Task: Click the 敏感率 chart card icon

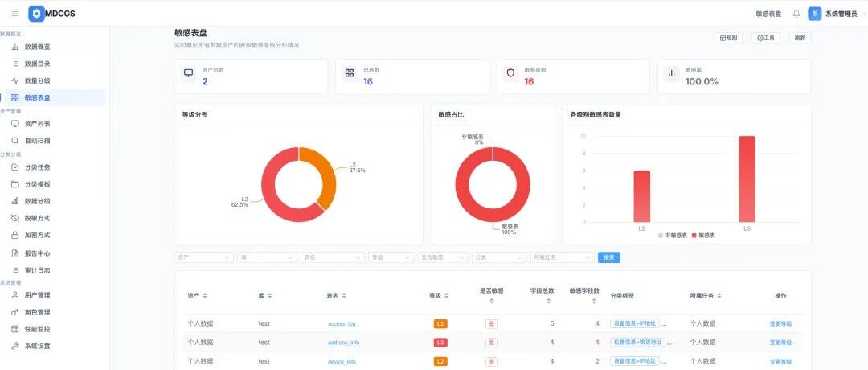Action: [x=671, y=73]
